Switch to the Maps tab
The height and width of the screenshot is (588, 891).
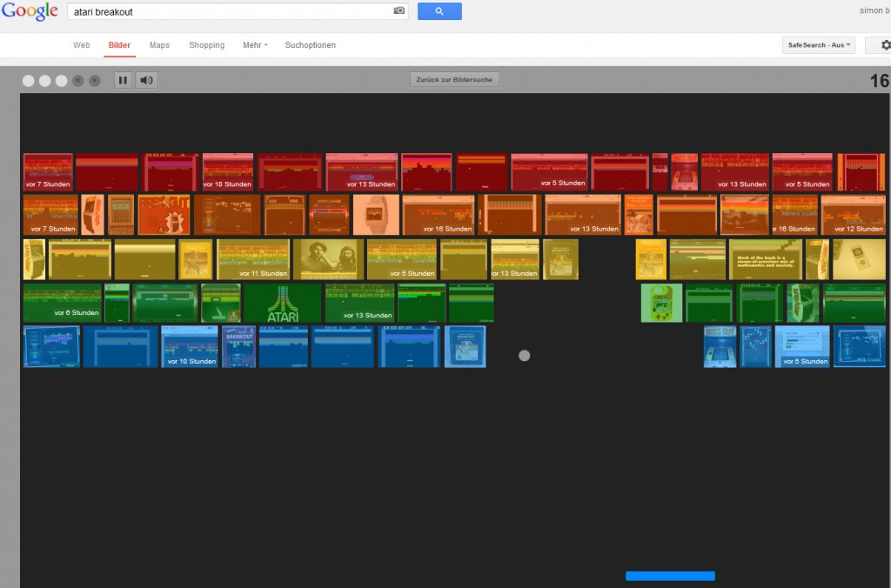click(x=159, y=45)
